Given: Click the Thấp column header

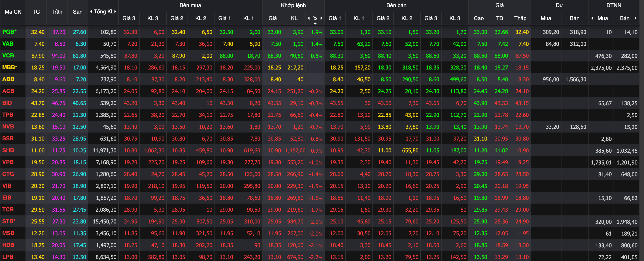Looking at the screenshot, I should pyautogui.click(x=520, y=18).
